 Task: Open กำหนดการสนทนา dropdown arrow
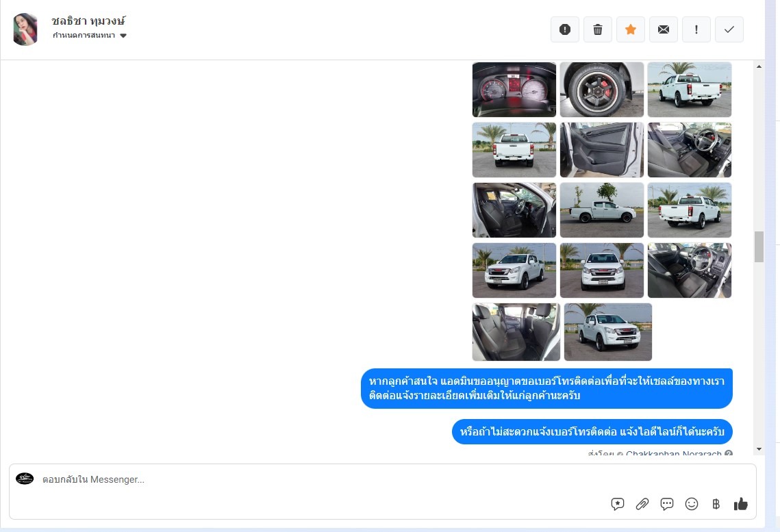click(123, 36)
